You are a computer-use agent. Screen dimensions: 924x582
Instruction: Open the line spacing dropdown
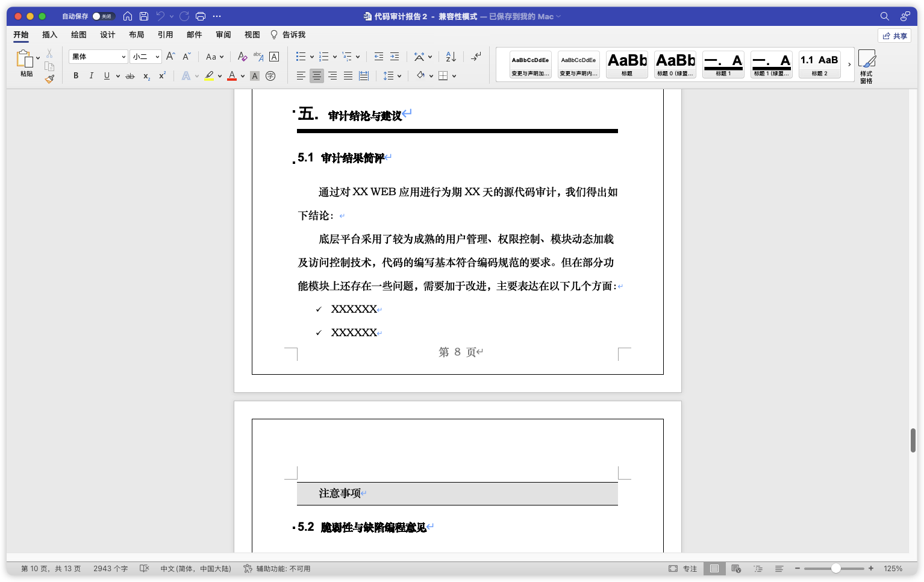pos(392,76)
